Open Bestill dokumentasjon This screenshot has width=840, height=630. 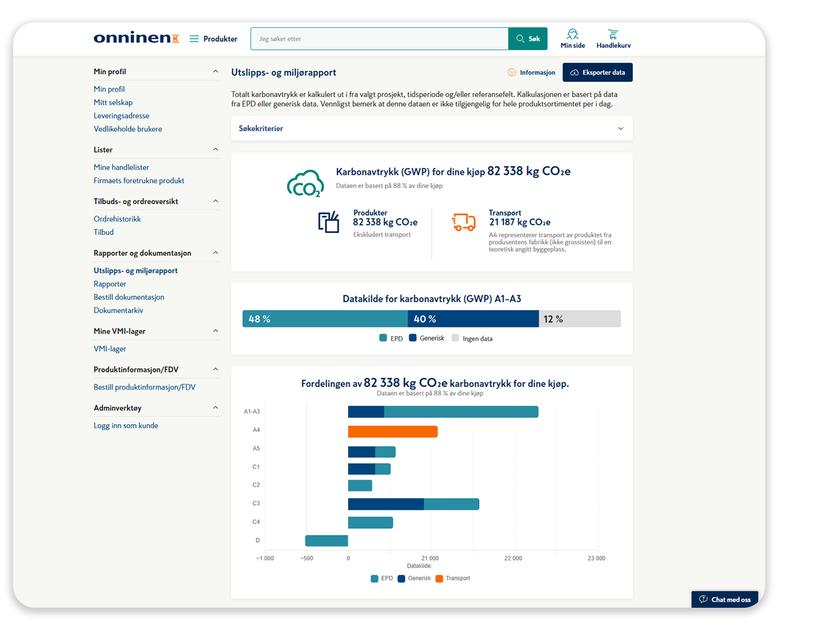coord(129,297)
